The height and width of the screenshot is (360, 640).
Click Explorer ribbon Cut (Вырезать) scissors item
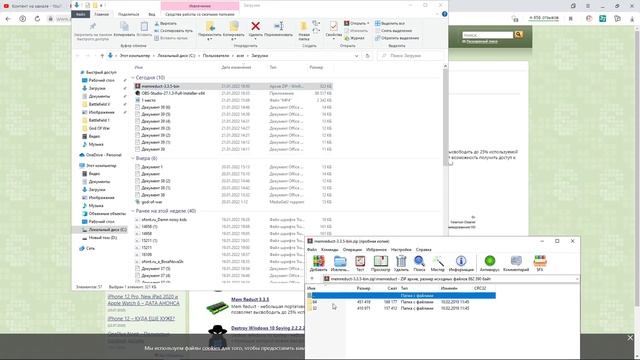pos(165,24)
